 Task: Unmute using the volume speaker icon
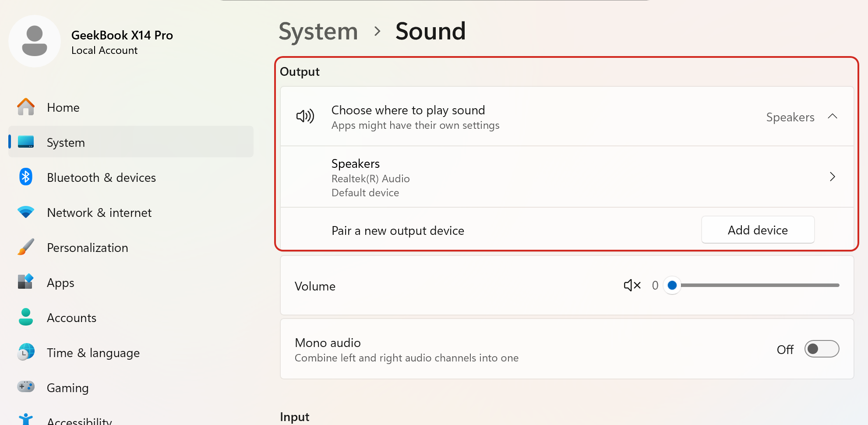632,286
